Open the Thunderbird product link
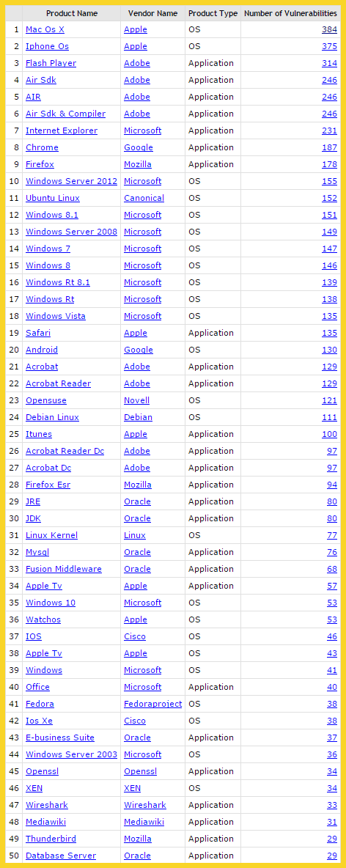346x868 pixels. (x=48, y=839)
